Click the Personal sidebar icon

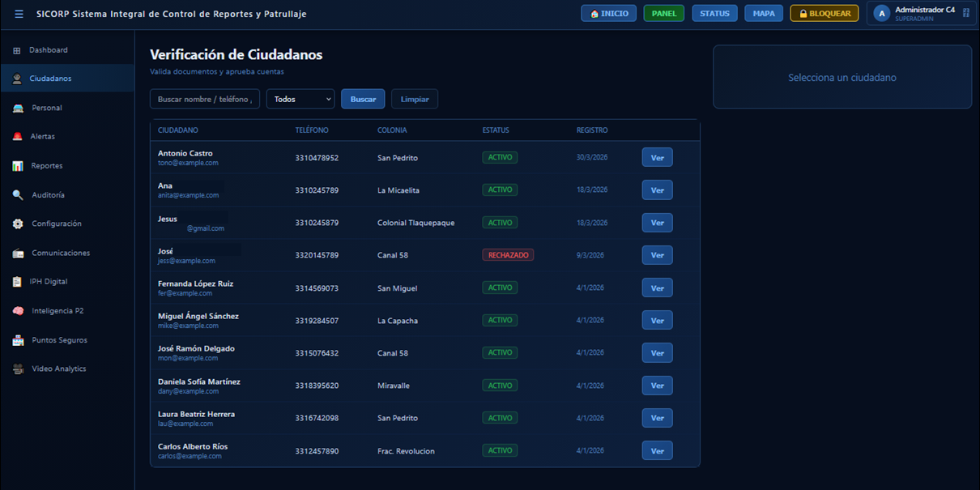[x=18, y=108]
